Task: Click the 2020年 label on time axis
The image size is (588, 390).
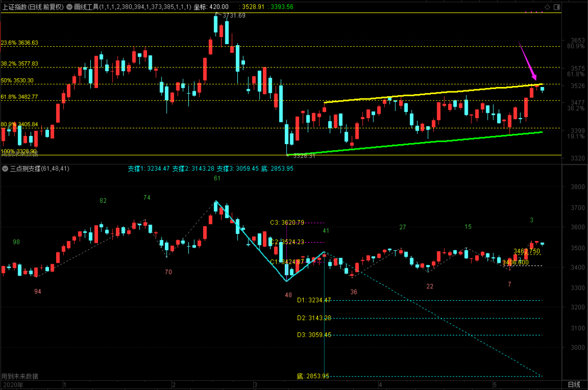Action: [x=13, y=385]
